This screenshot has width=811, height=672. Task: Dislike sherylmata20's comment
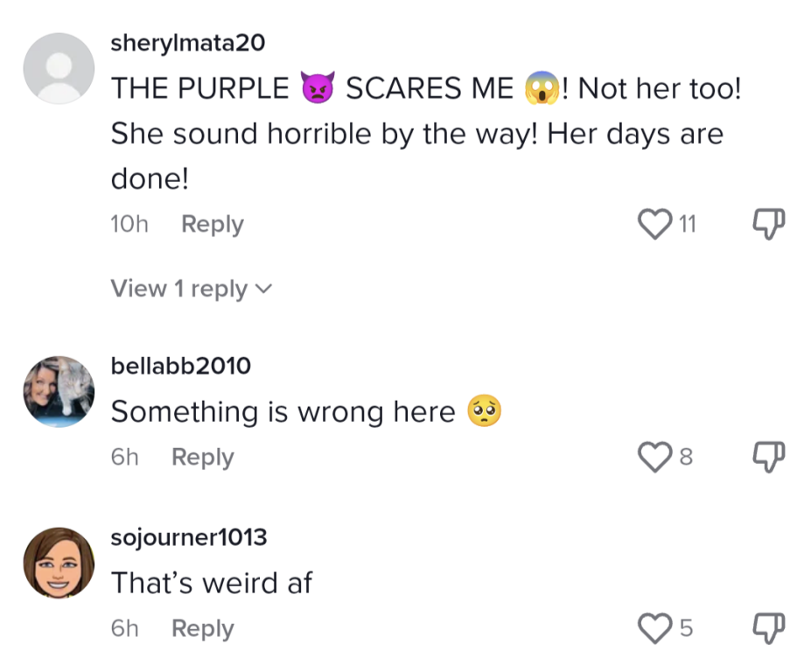pyautogui.click(x=768, y=225)
